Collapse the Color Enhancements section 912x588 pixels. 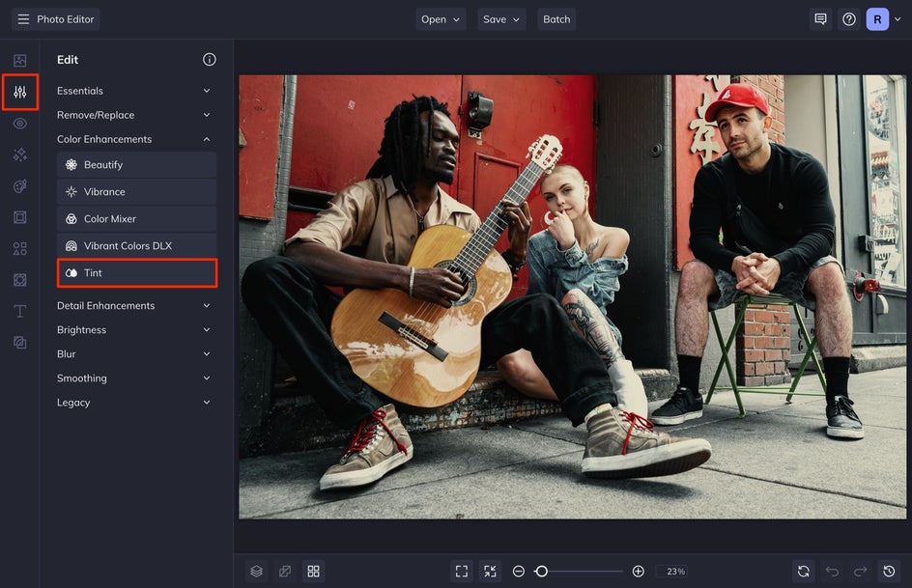pyautogui.click(x=134, y=139)
